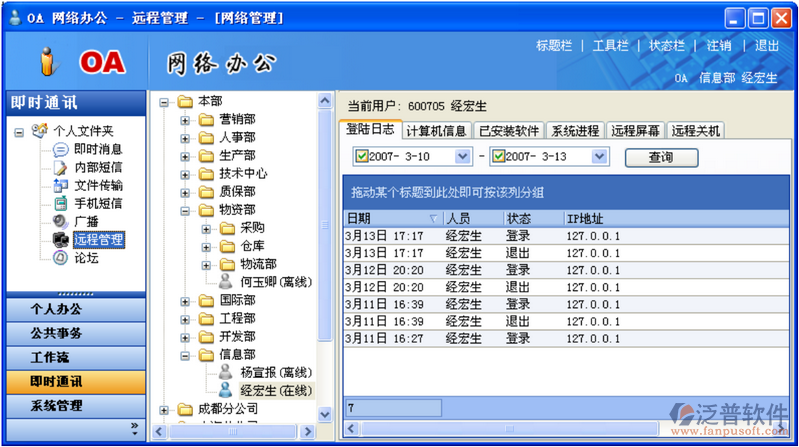Screen dimensions: 799x447
Task: Sort by 日期 column header
Action: point(393,219)
